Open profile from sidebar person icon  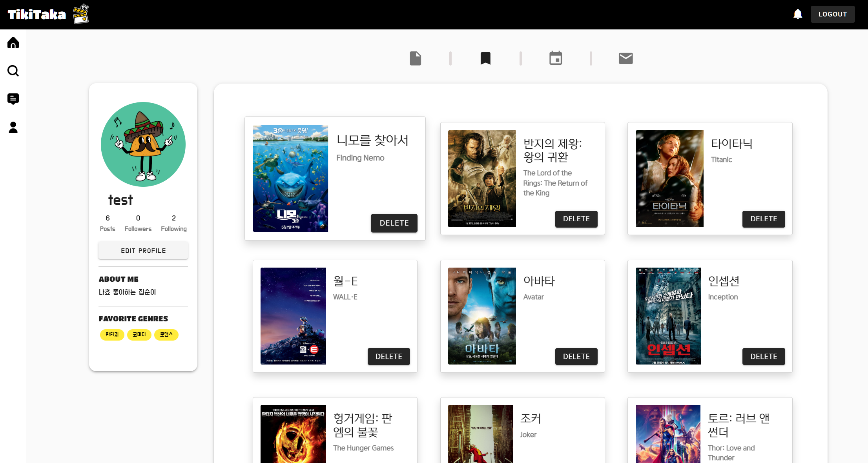point(13,127)
